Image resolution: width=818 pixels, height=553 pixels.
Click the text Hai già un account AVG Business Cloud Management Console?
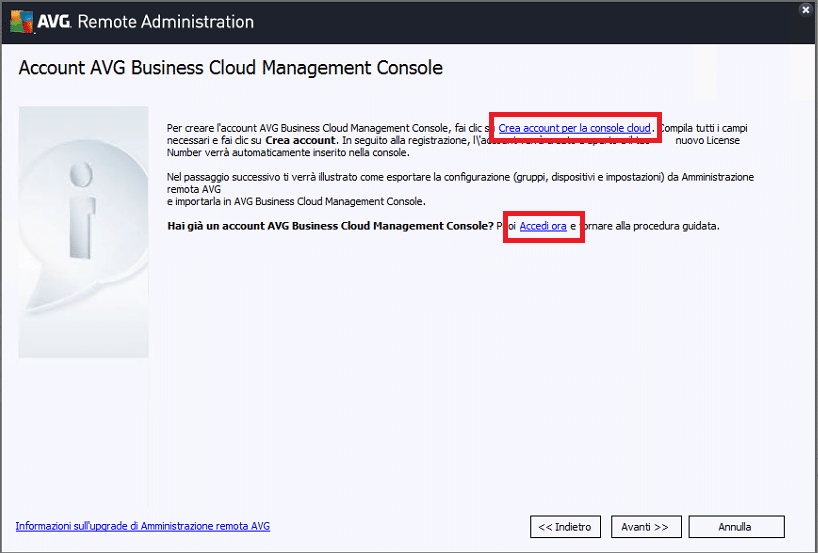point(330,226)
